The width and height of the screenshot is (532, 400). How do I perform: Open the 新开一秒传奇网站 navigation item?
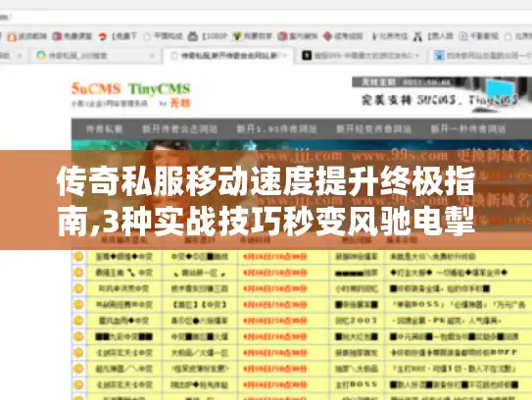click(468, 128)
